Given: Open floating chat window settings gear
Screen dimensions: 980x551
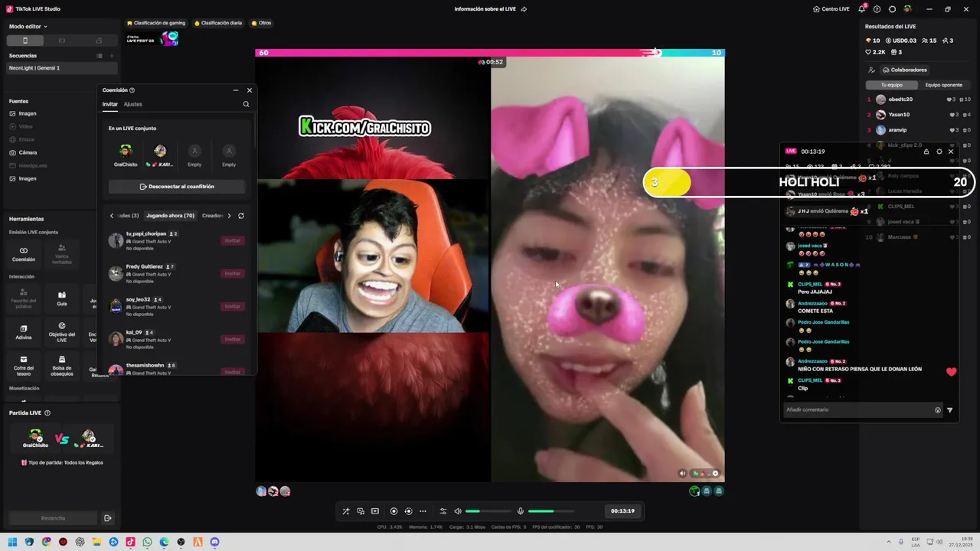Looking at the screenshot, I should coord(939,152).
